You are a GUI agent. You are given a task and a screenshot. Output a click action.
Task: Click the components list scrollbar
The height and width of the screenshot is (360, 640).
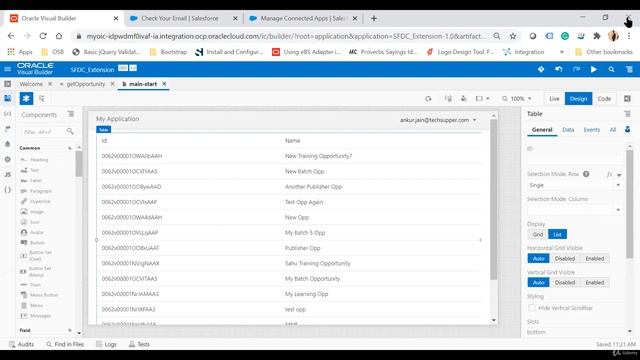(x=79, y=164)
